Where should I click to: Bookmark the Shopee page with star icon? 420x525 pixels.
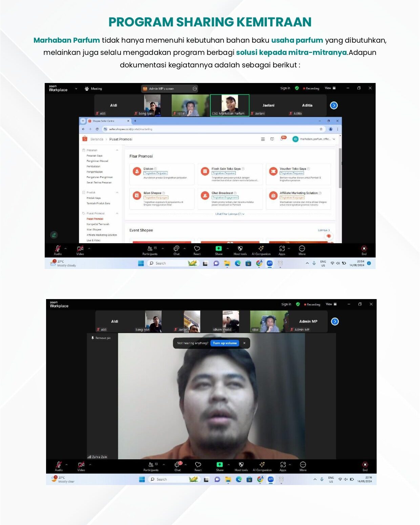321,129
